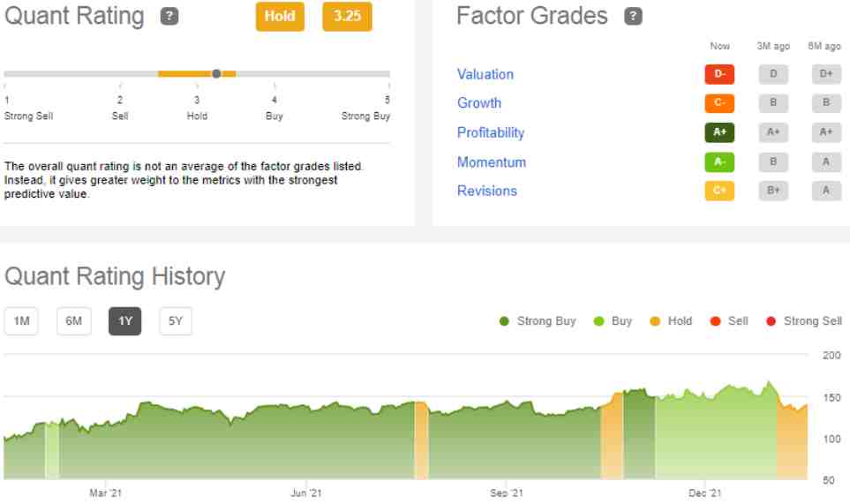Toggle the Strong Buy legend item

pyautogui.click(x=538, y=321)
